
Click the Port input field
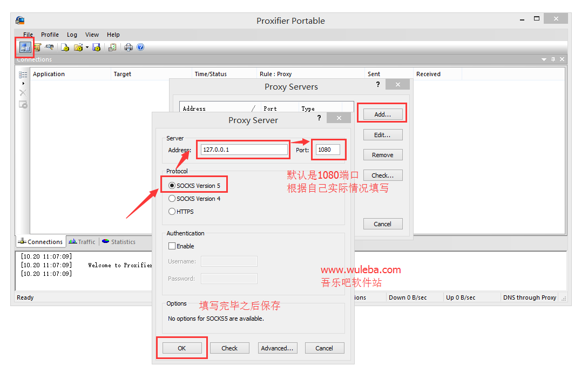(x=328, y=150)
